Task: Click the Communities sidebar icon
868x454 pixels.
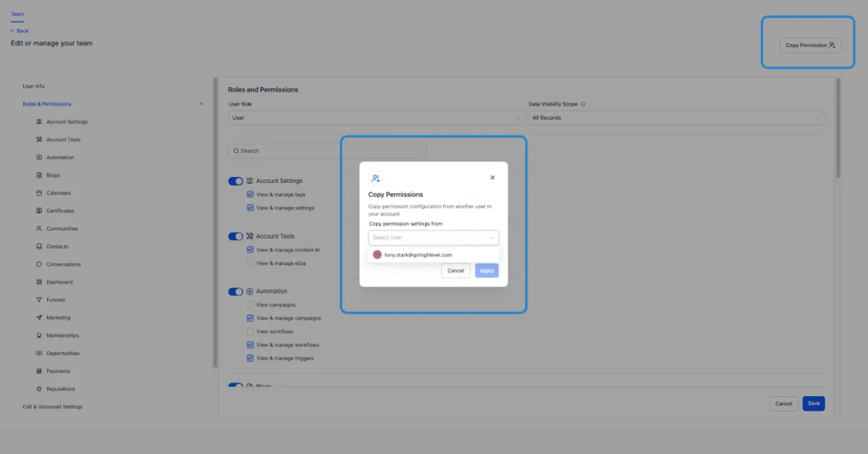Action: (39, 228)
